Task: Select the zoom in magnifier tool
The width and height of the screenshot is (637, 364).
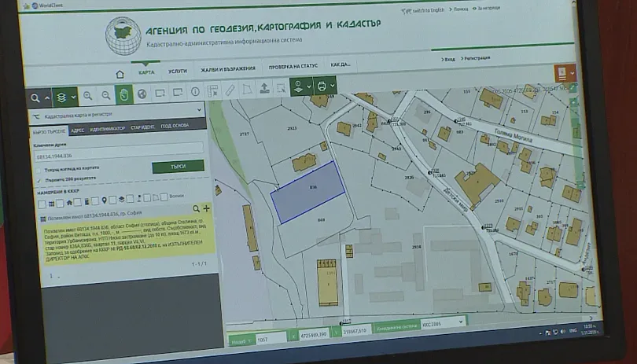Action: tap(87, 95)
